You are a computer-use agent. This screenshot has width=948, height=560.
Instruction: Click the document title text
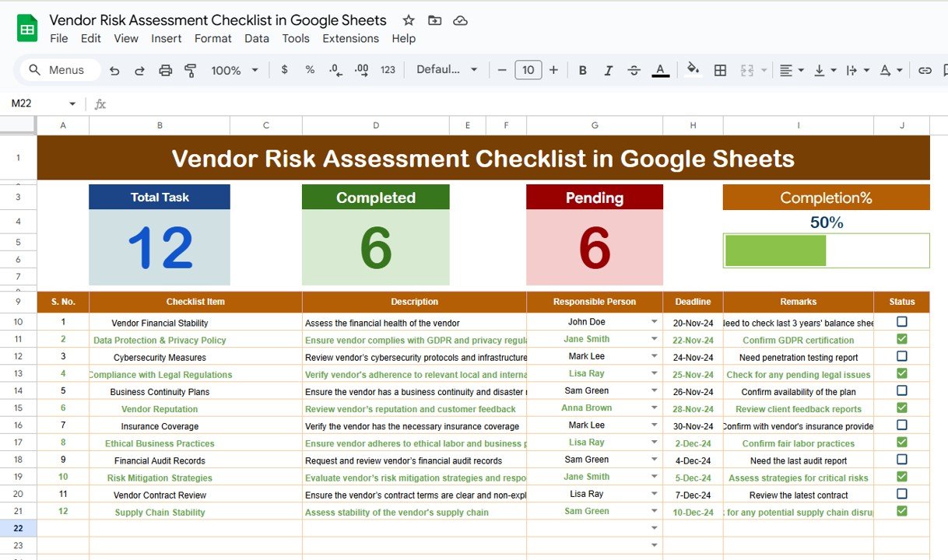point(218,20)
